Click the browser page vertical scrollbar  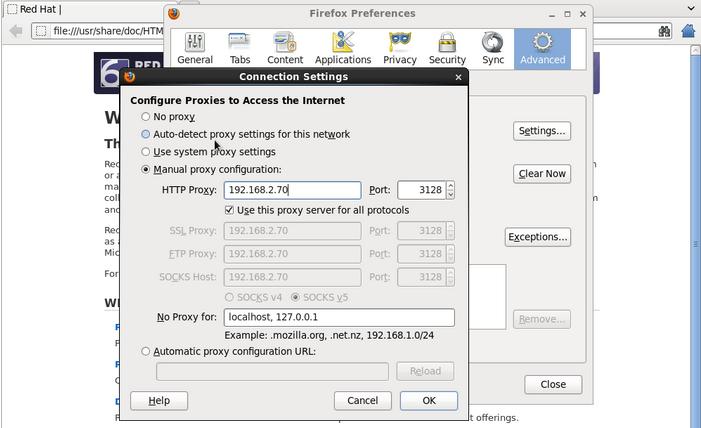coord(695,242)
